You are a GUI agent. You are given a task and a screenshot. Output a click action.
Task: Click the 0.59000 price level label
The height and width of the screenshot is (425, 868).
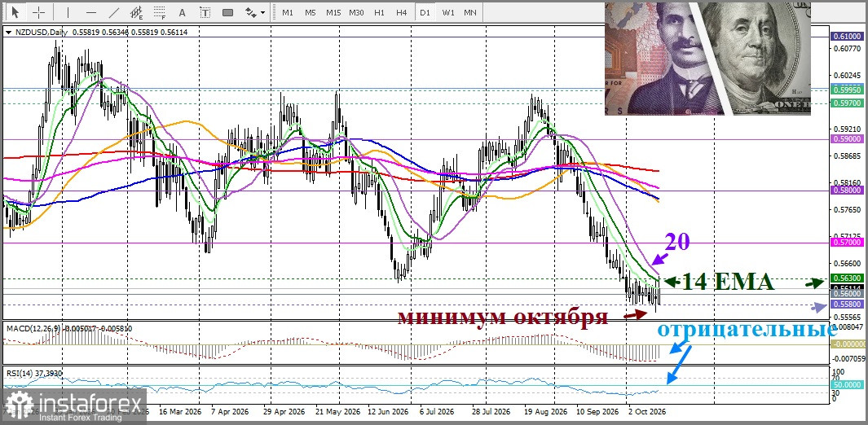(x=847, y=140)
